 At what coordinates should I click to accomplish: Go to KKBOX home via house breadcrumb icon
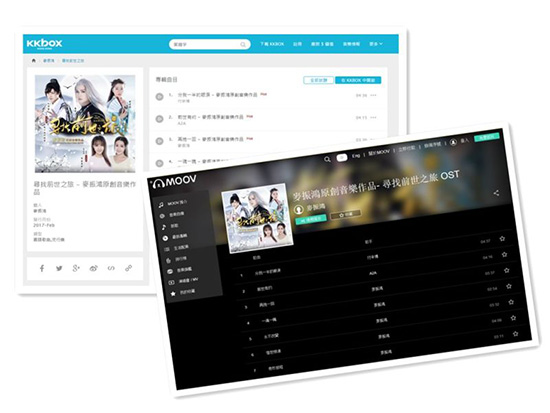point(34,60)
